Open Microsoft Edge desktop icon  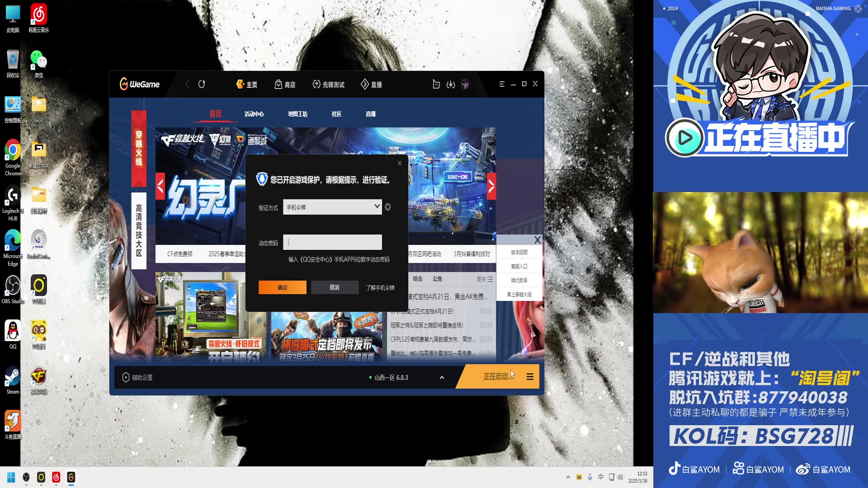tap(13, 248)
